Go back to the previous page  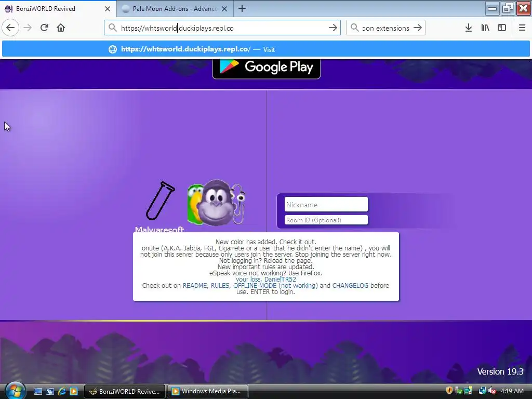[10, 28]
